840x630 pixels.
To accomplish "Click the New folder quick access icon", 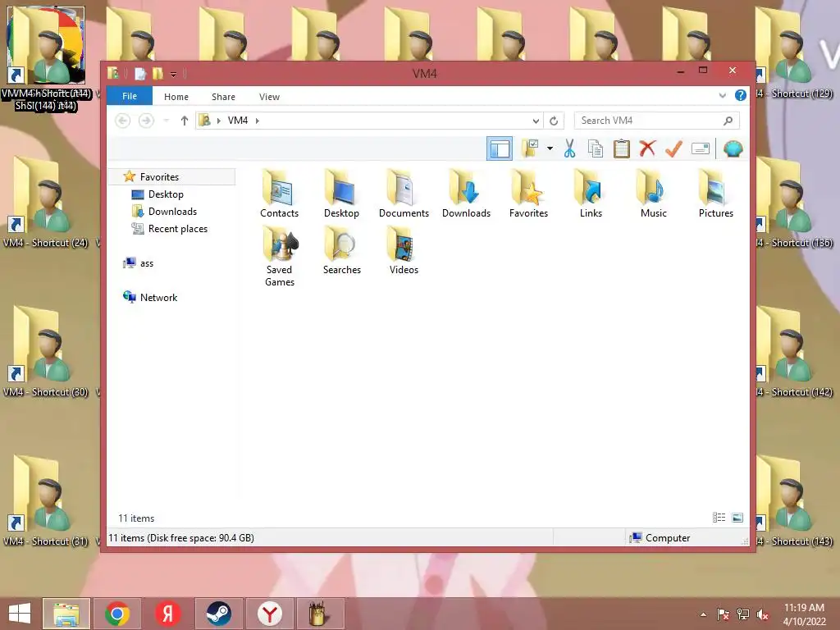I will tap(157, 73).
